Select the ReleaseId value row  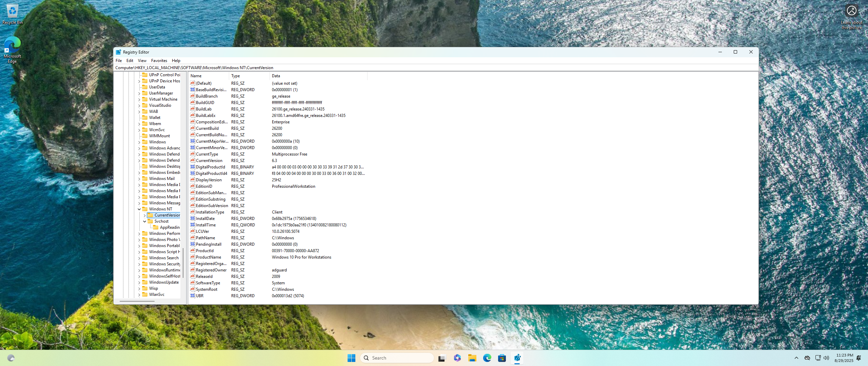[278, 277]
